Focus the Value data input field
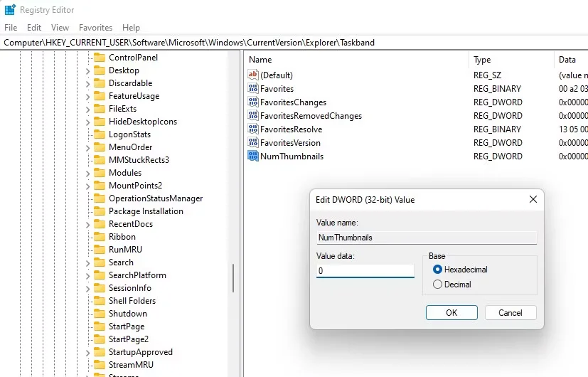The height and width of the screenshot is (377, 588). [365, 270]
